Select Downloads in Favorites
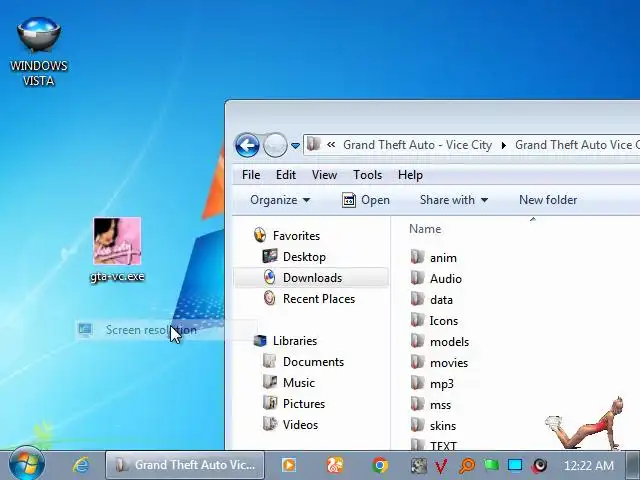 tap(312, 278)
